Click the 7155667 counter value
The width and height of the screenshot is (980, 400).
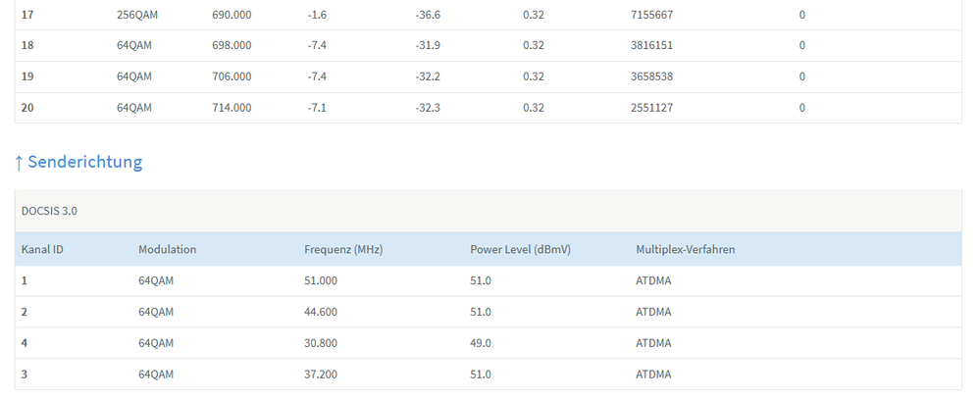[652, 14]
